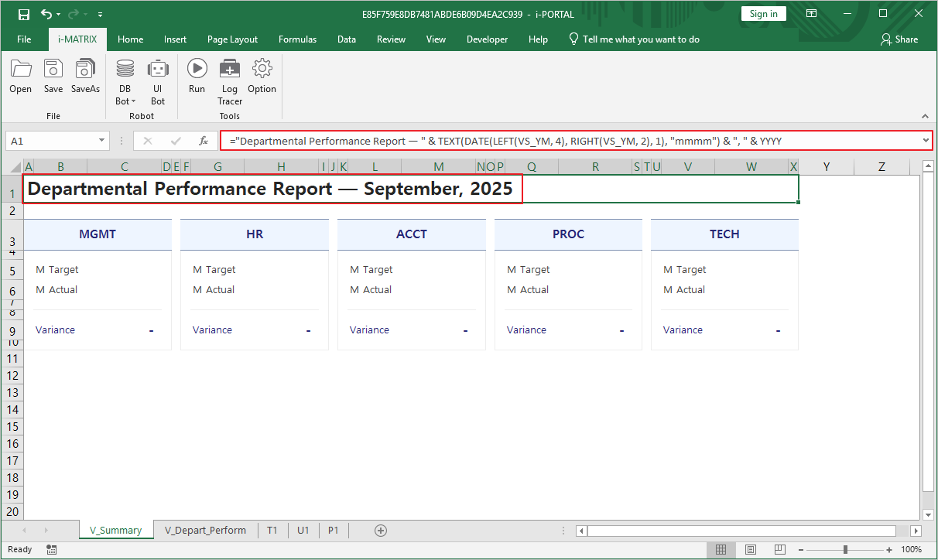Toggle Page Break Preview view
This screenshot has height=560, width=938.
[x=779, y=549]
